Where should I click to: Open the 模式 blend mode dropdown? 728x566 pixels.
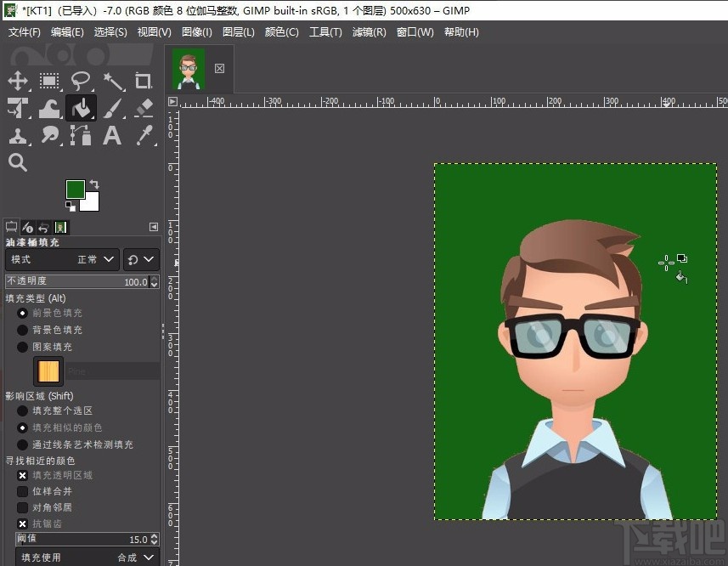coord(63,259)
